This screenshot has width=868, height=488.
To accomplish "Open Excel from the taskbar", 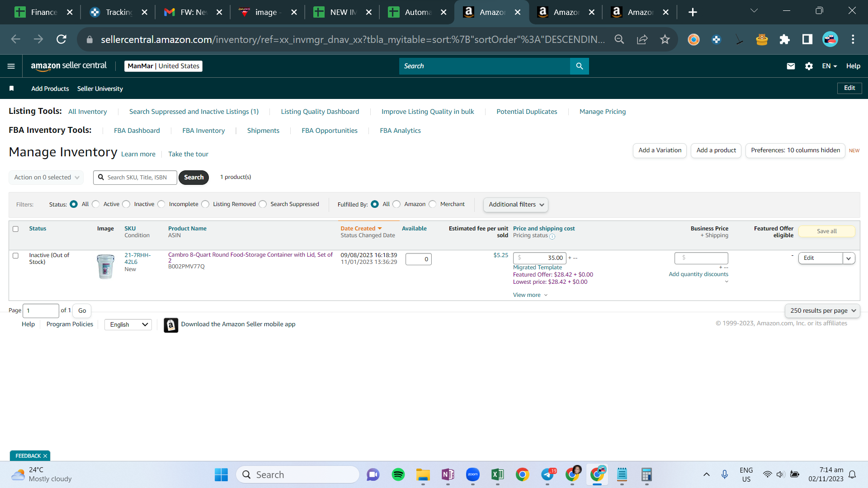I will coord(498,474).
